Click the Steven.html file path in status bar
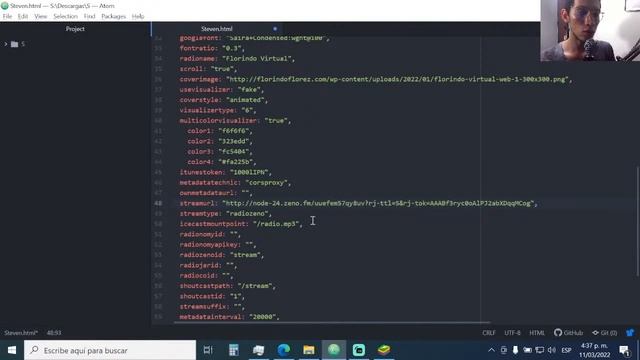 (x=20, y=333)
